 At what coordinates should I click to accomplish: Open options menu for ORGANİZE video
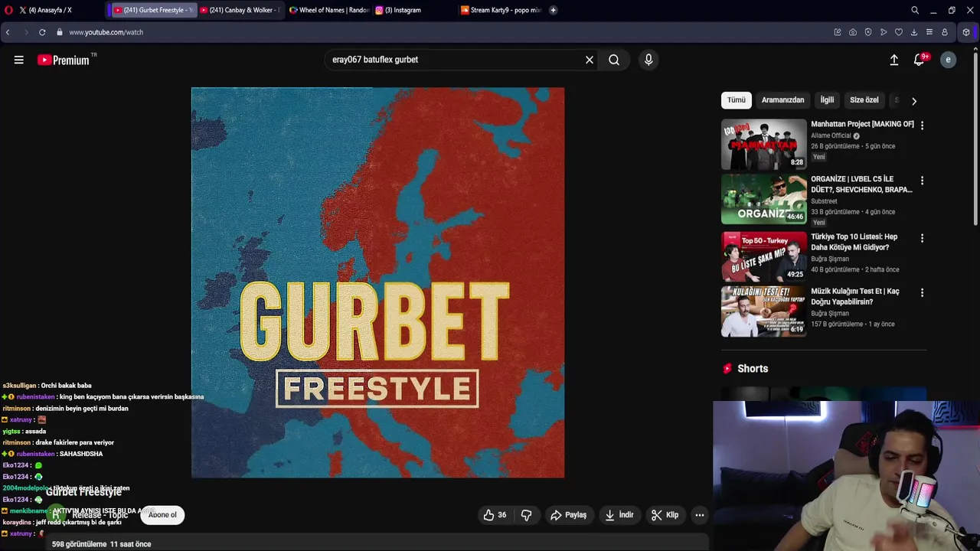(922, 181)
